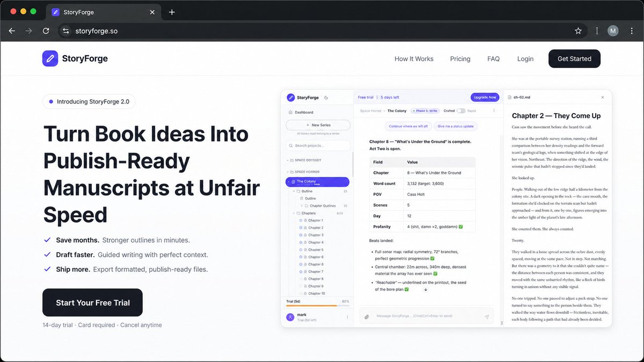This screenshot has height=362, width=644.
Task: Click the Get Started button
Action: [x=574, y=58]
